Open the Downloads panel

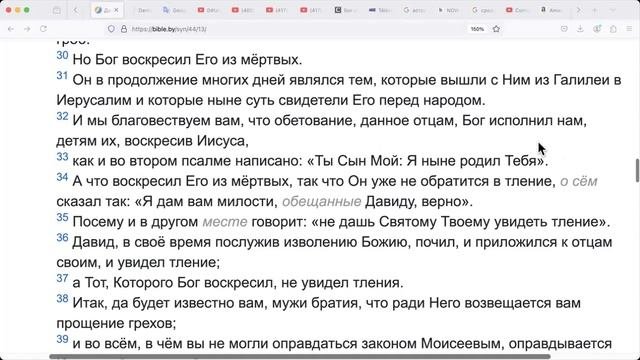tap(580, 29)
